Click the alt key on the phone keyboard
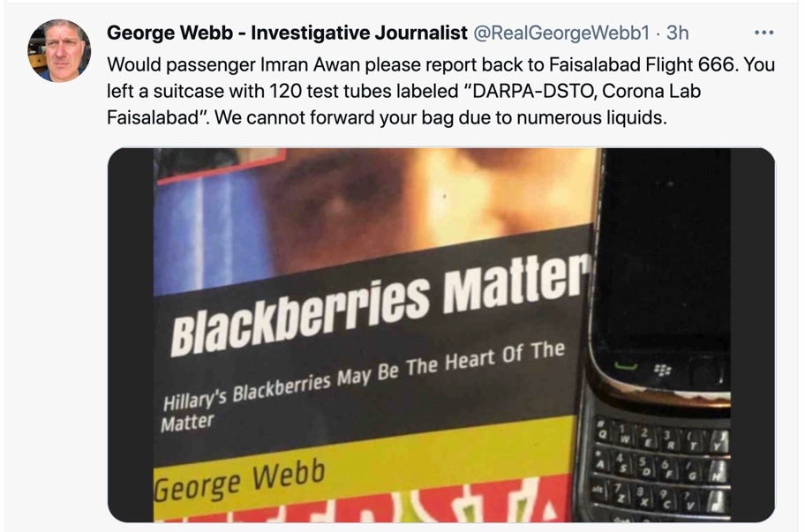 [x=598, y=488]
